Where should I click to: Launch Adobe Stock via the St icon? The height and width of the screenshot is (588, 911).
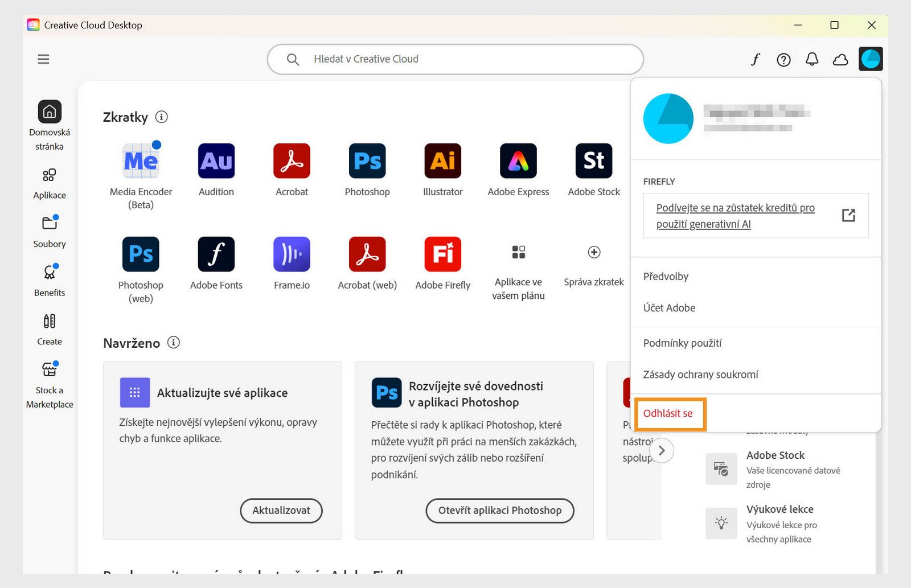point(593,161)
